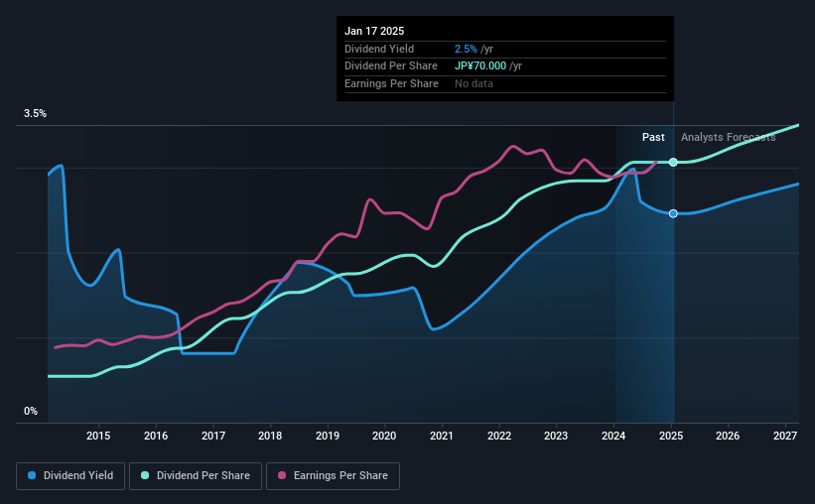
Task: Click the 2017 x-axis label
Action: [213, 436]
